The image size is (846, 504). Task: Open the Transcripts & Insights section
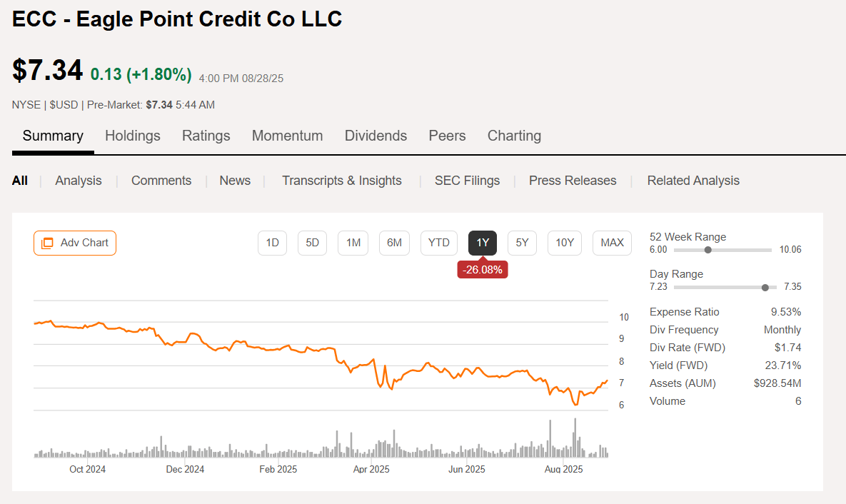[x=341, y=181]
